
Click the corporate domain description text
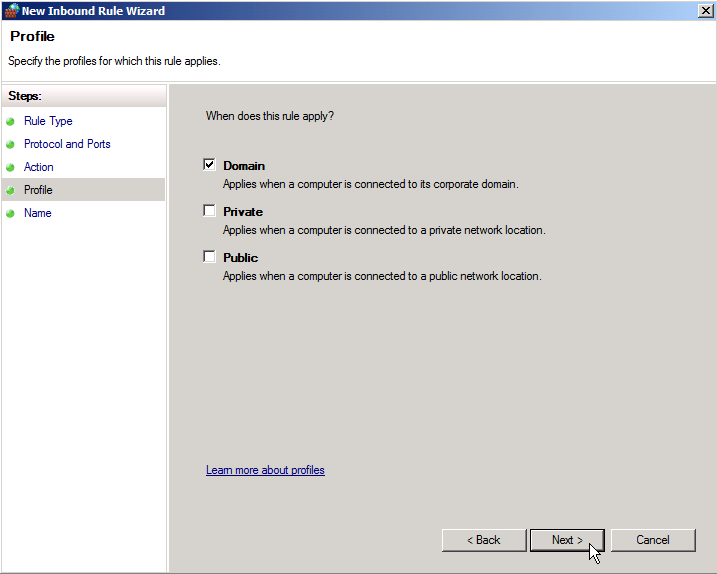click(371, 184)
